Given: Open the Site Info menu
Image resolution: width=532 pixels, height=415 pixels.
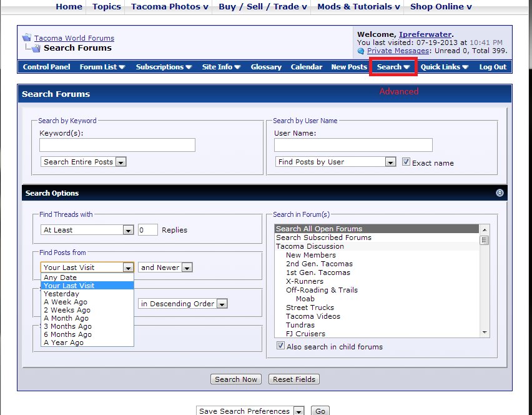Looking at the screenshot, I should tap(221, 67).
